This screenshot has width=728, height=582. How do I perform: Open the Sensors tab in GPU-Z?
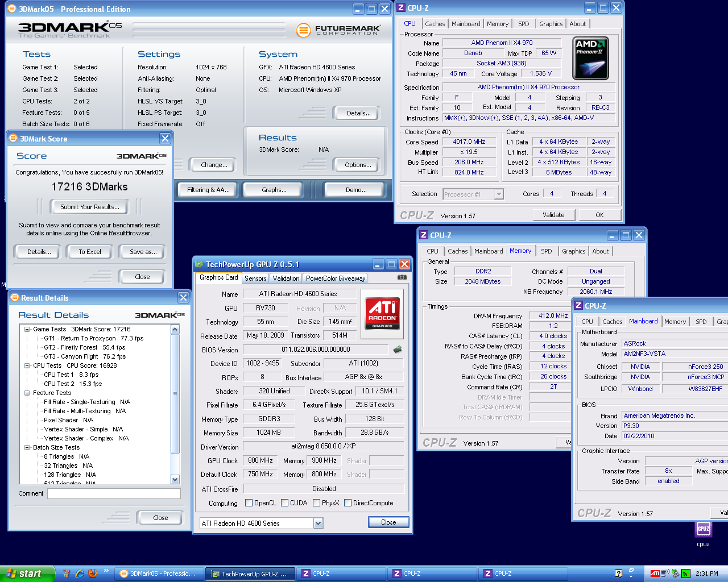click(255, 278)
